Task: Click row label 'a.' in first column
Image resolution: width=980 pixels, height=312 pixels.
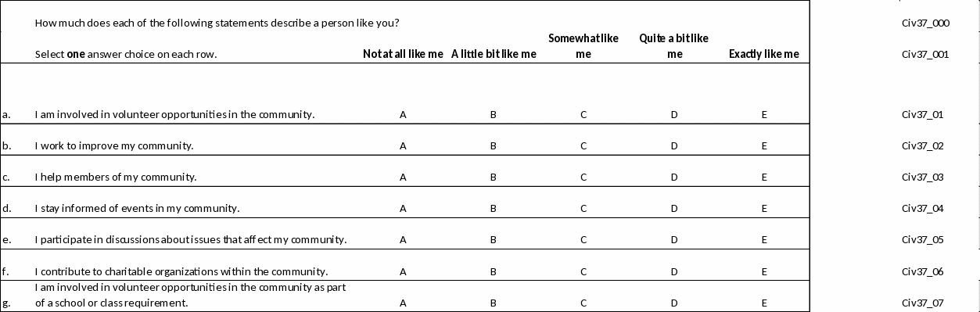Action: (6, 114)
